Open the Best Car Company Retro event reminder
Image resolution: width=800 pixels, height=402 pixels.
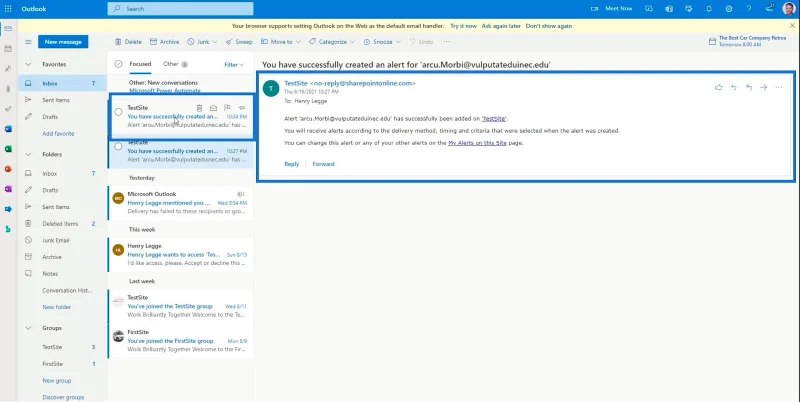pos(747,41)
